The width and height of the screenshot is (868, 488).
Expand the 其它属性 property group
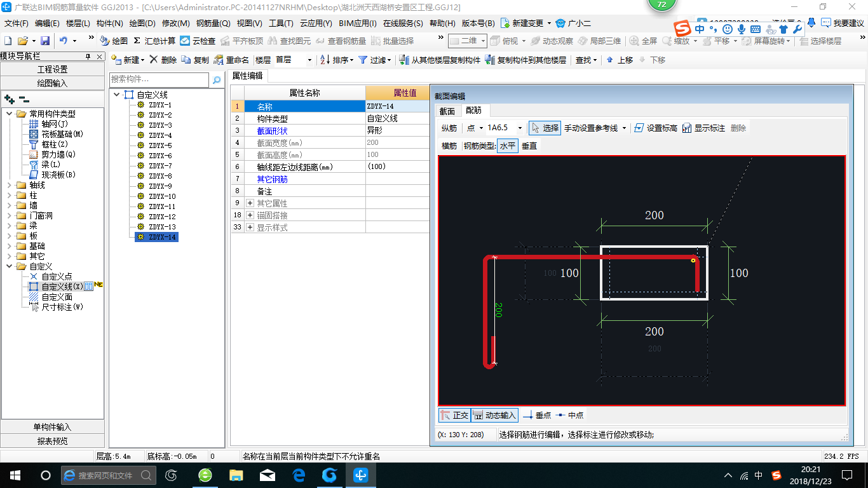pyautogui.click(x=250, y=203)
